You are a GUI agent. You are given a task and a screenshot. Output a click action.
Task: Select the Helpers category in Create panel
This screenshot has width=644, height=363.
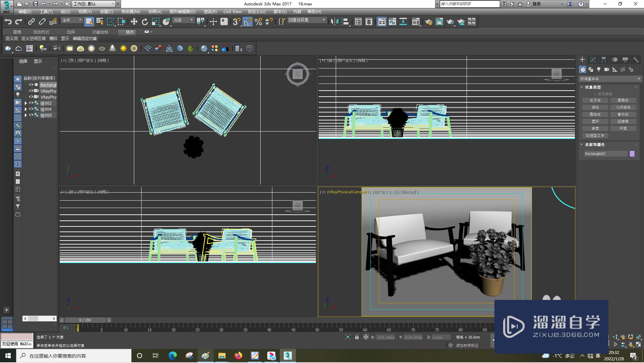coord(615,69)
